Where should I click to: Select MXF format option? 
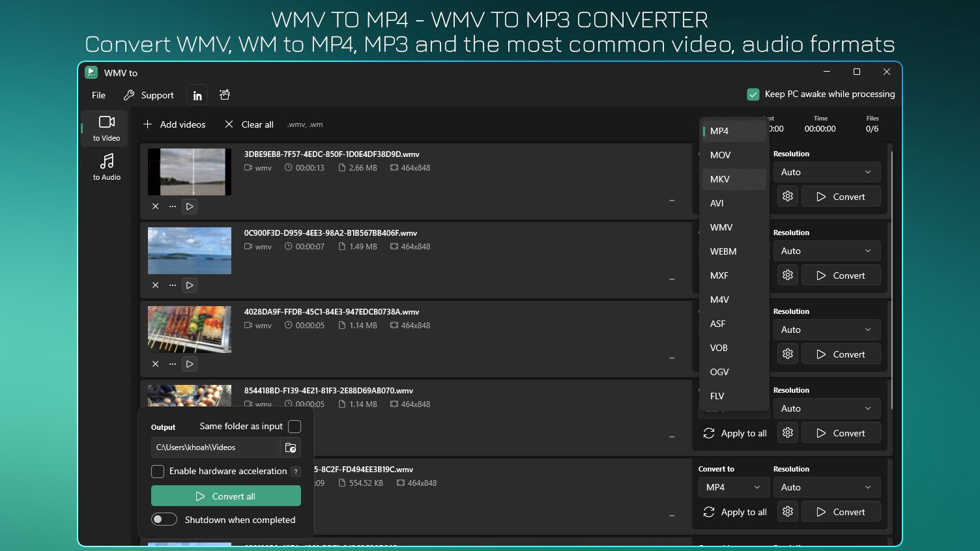734,275
